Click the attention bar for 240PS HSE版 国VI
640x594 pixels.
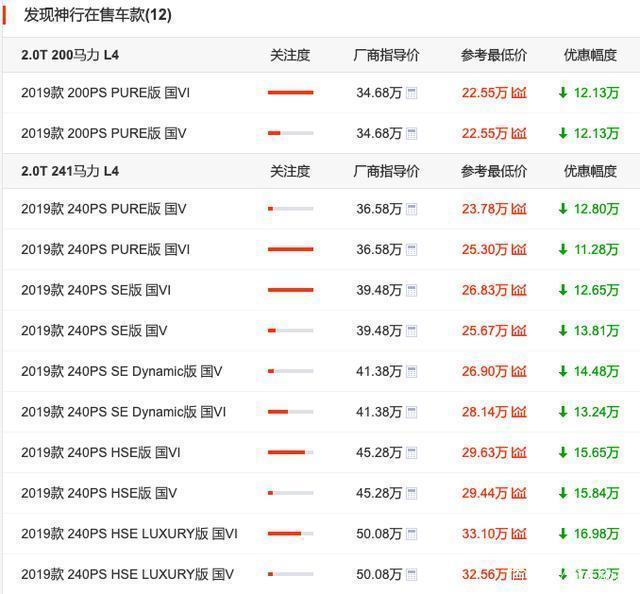(x=291, y=452)
